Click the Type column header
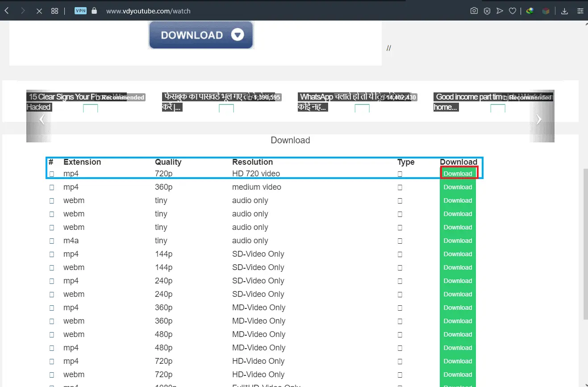Viewport: 588px width, 387px height. pos(406,162)
